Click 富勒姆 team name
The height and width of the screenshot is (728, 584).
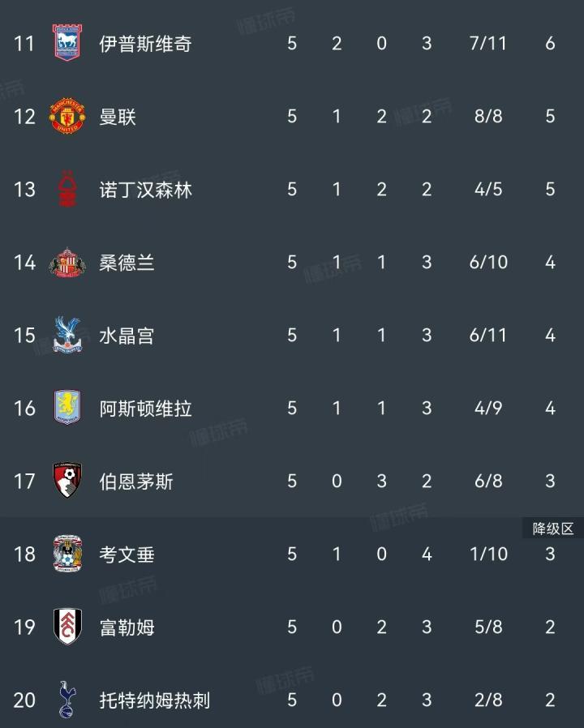(x=127, y=627)
